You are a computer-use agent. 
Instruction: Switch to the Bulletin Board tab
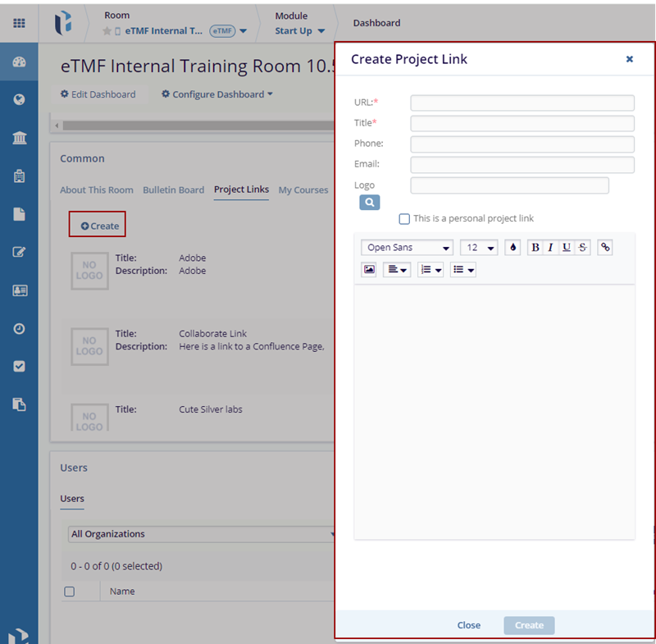tap(173, 190)
